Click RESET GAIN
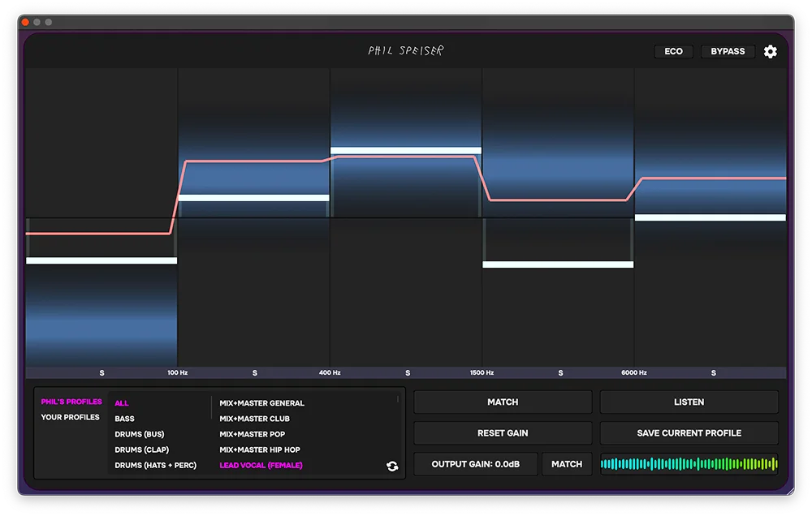Image resolution: width=812 pixels, height=516 pixels. (x=503, y=432)
